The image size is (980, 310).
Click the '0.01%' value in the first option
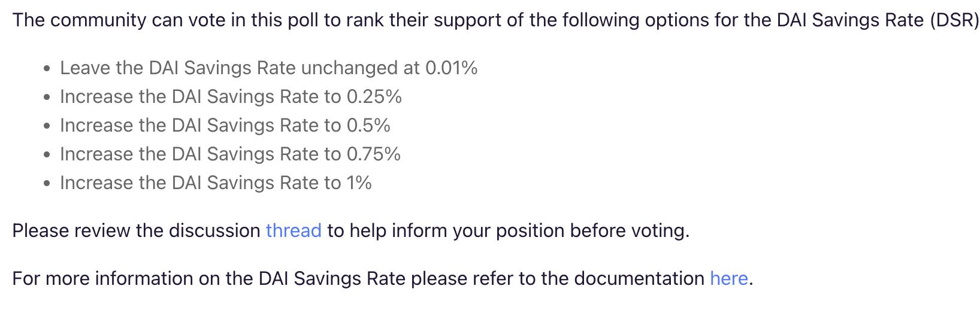pos(451,68)
